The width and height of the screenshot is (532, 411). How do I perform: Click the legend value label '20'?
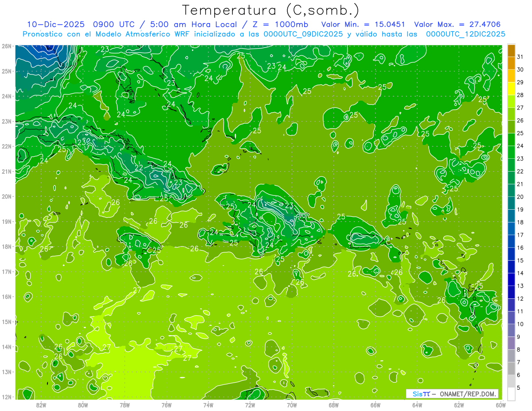pos(520,197)
